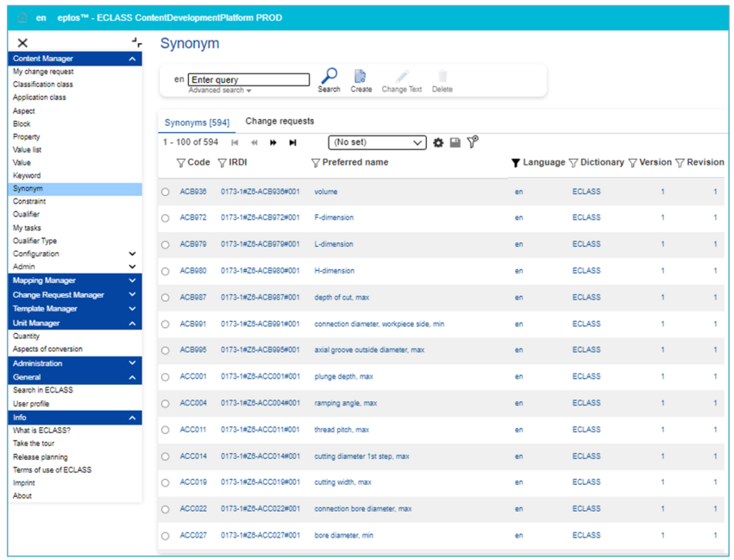Switch to Change requests tab
Viewport: 734px width, 560px height.
279,122
